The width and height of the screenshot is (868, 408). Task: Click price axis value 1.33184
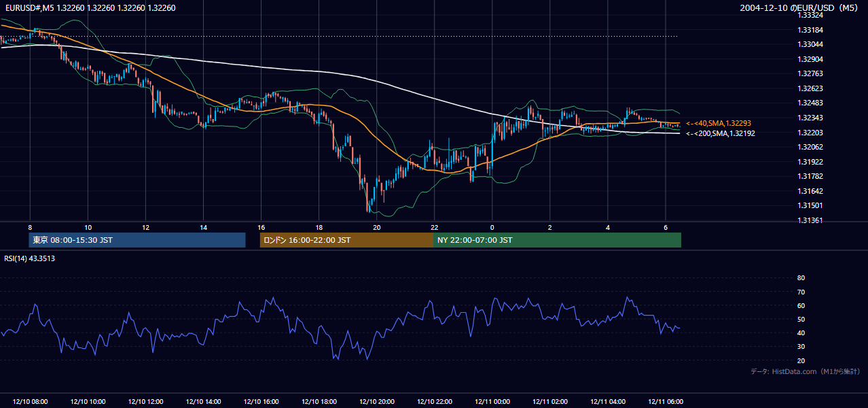click(x=812, y=30)
